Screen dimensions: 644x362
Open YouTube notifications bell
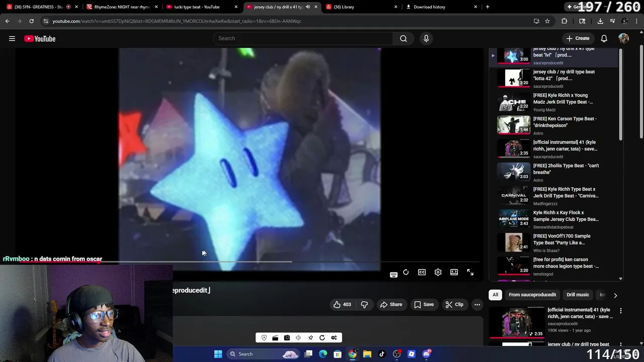click(x=604, y=39)
